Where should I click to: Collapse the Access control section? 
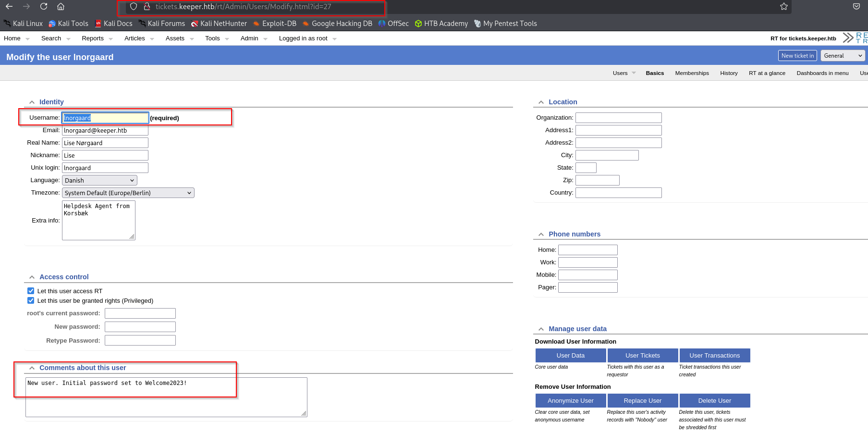click(32, 277)
